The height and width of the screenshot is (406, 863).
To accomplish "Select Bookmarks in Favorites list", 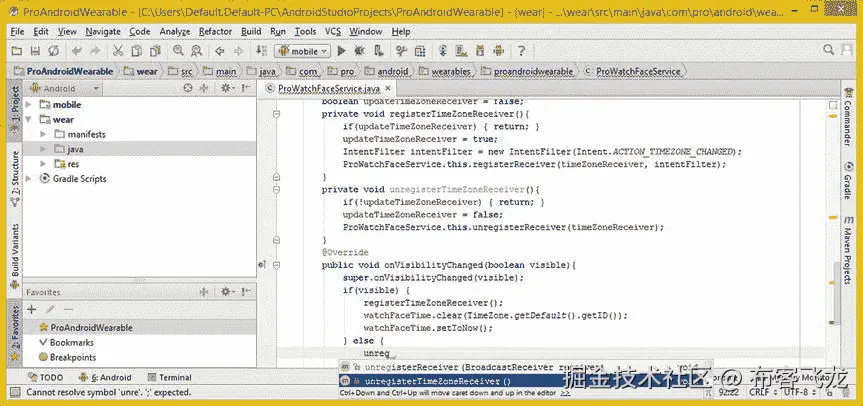I will (66, 342).
